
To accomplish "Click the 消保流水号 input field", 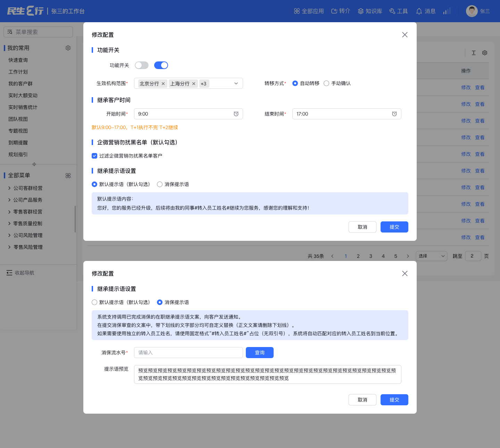I will click(x=189, y=353).
